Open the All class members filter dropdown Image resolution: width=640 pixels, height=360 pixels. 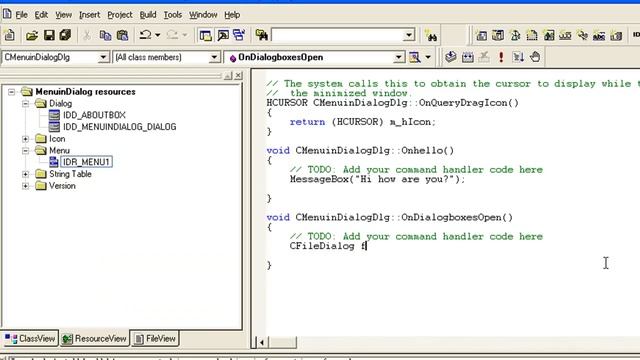click(214, 58)
